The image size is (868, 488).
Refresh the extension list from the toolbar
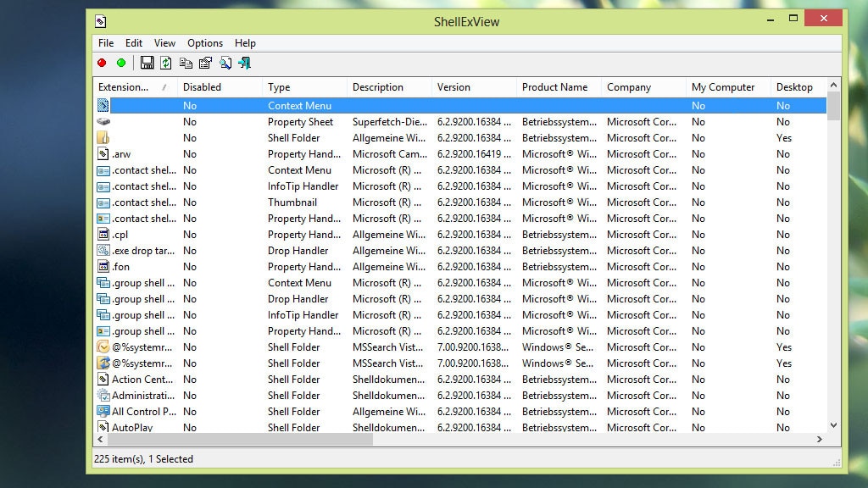pyautogui.click(x=166, y=63)
